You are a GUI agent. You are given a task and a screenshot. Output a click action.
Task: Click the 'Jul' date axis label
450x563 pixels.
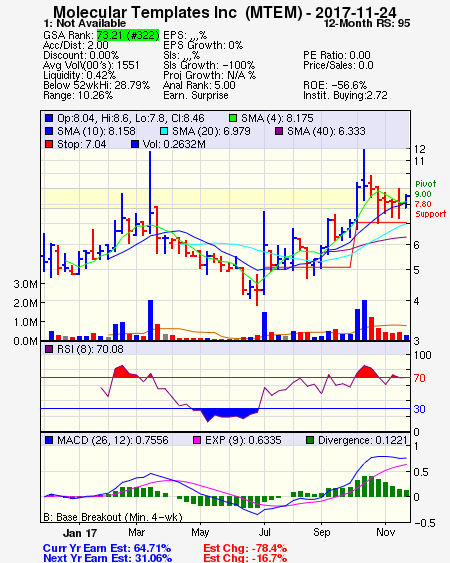pyautogui.click(x=264, y=532)
